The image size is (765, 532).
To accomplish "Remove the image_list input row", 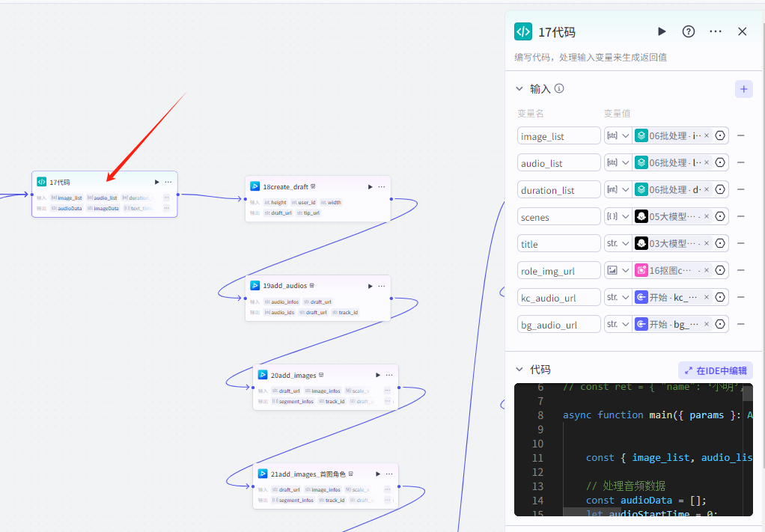I will [741, 136].
